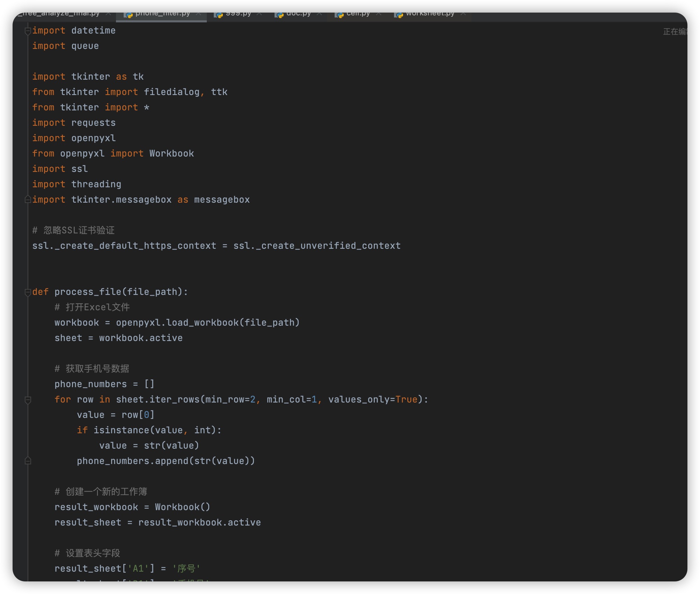Click 'import tkinter as tk' line
Viewport: 700px width, 594px height.
pyautogui.click(x=88, y=77)
